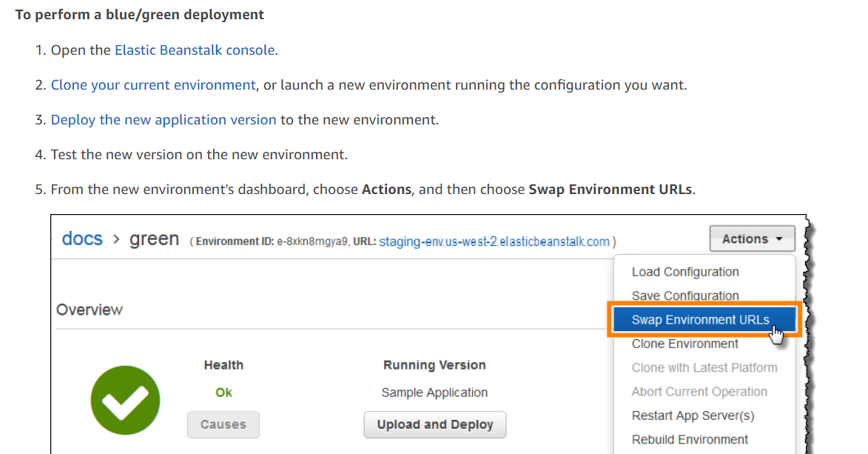
Task: Choose Load Configuration from Actions menu
Action: [x=684, y=272]
